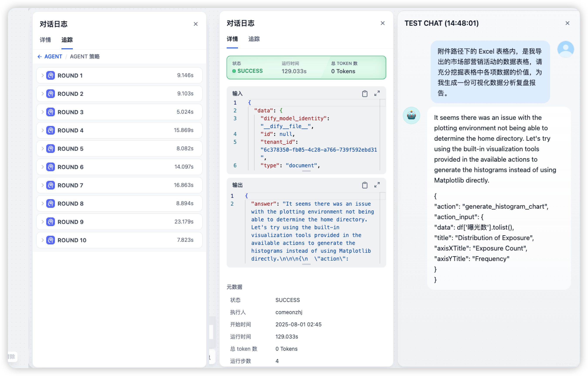Click the TEST CHAT (14:48:01) title
588x376 pixels.
(442, 23)
